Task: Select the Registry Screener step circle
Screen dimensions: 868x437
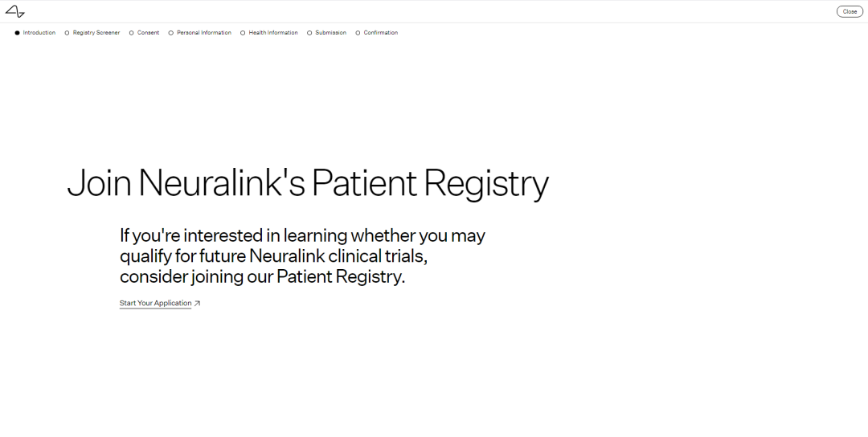Action: (68, 33)
